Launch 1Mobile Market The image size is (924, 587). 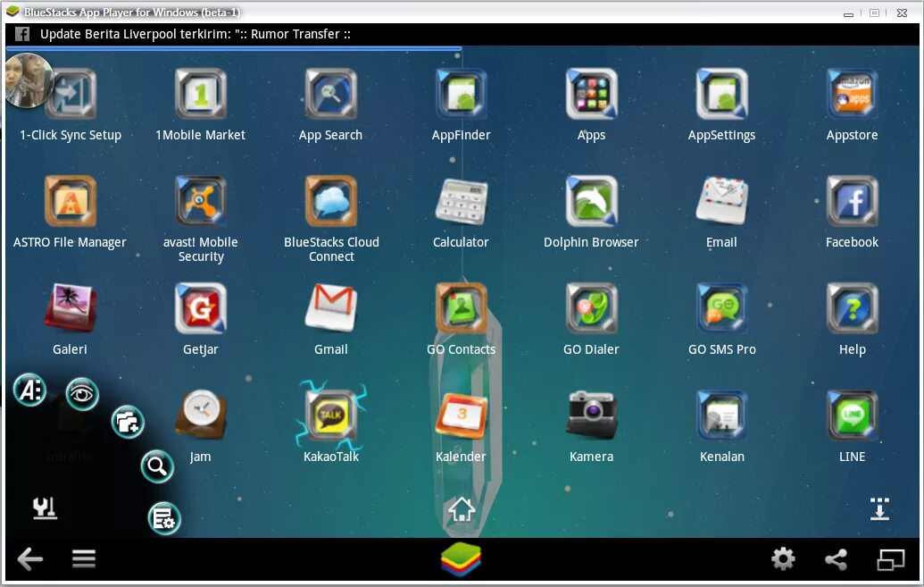tap(201, 95)
